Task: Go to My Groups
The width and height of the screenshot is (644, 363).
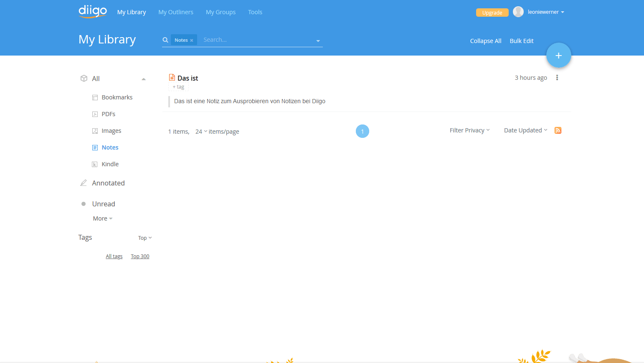Action: pyautogui.click(x=221, y=12)
